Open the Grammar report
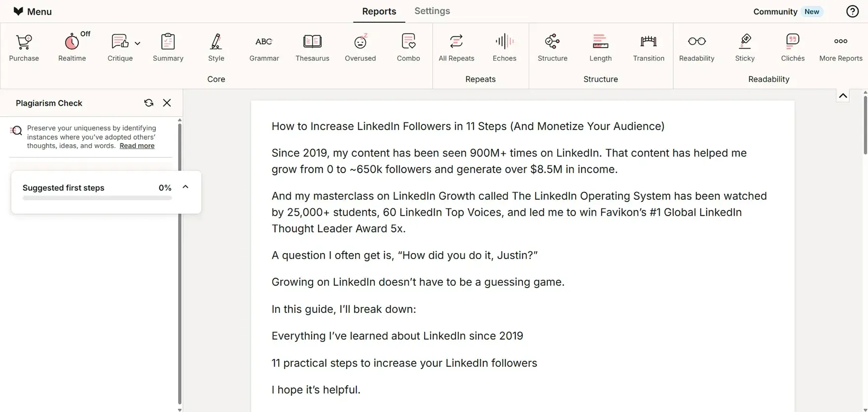 click(264, 48)
